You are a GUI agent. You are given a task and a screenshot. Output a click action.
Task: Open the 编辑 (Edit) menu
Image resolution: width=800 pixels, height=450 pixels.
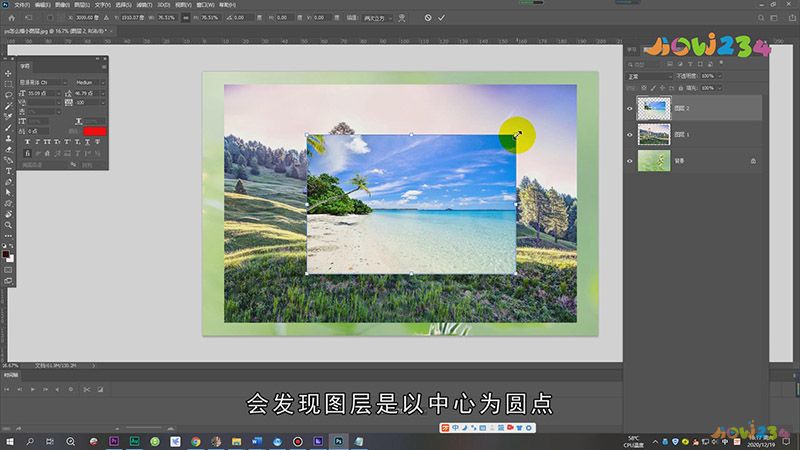coord(42,5)
